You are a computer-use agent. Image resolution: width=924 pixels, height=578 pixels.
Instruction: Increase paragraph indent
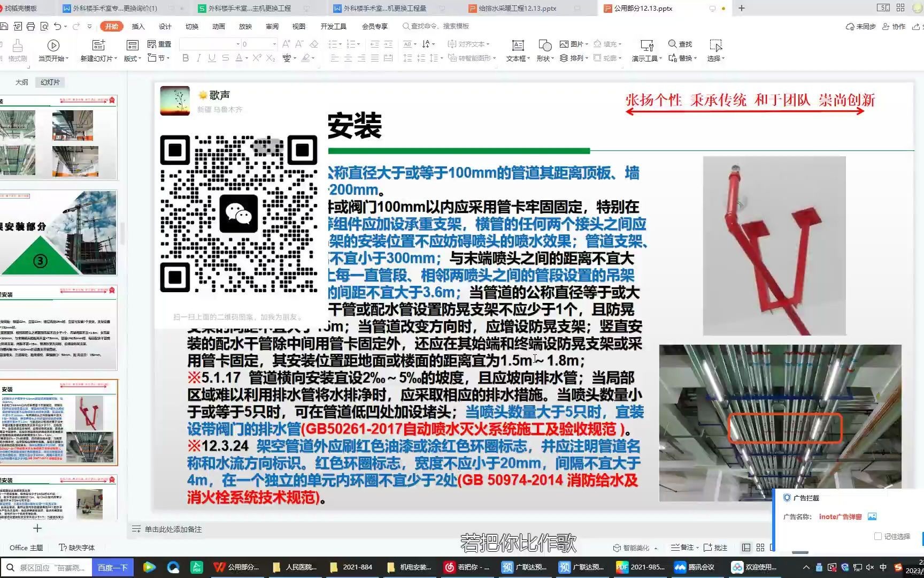pos(388,44)
